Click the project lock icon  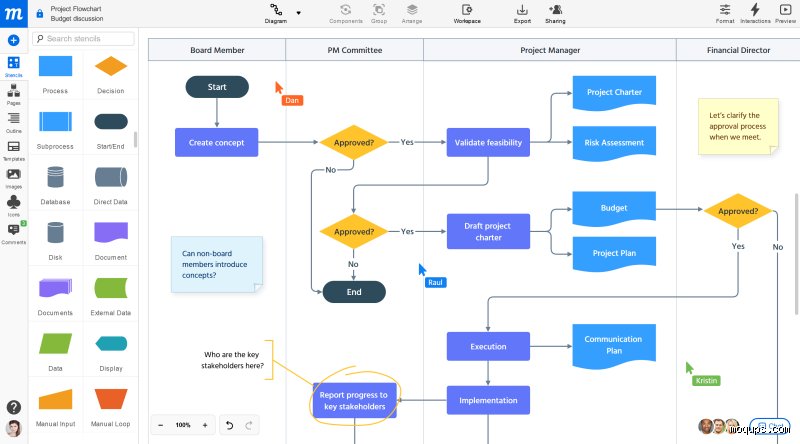point(40,14)
